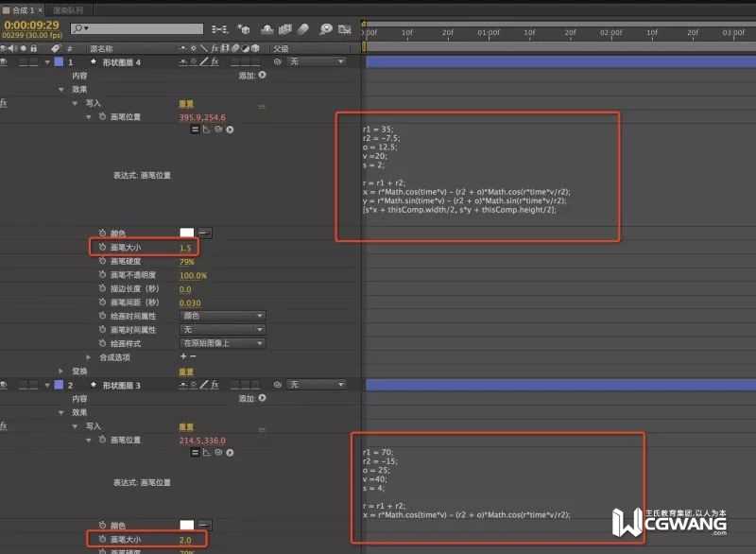Toggle expression enable equals icon for layer 2

point(195,452)
